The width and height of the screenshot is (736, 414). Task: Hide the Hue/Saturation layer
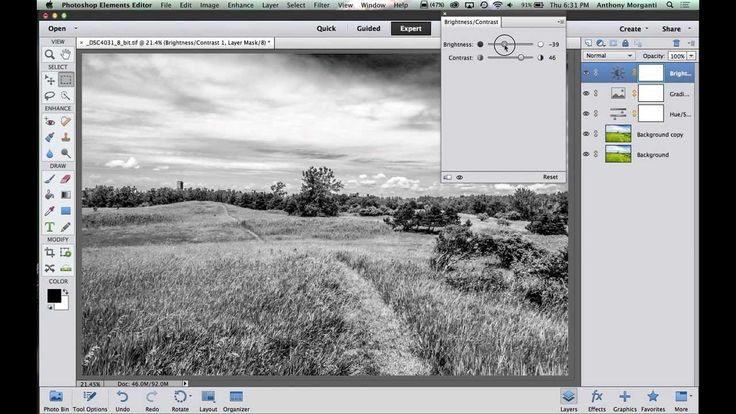(586, 114)
